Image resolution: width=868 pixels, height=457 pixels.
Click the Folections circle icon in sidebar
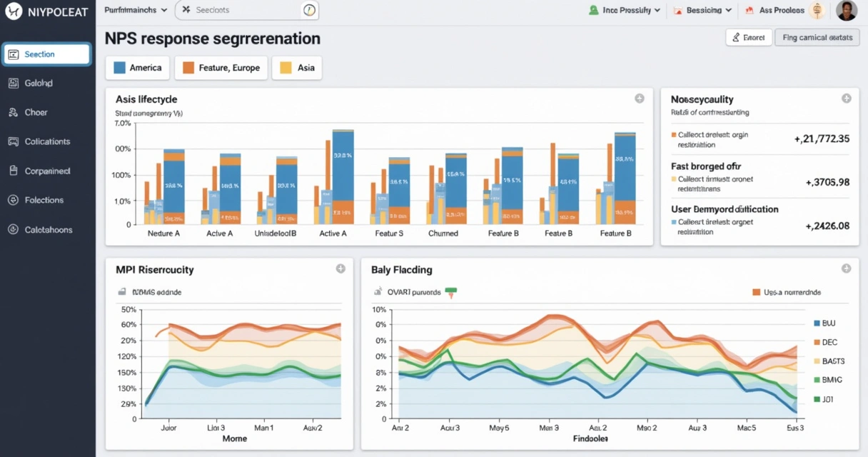tap(13, 200)
